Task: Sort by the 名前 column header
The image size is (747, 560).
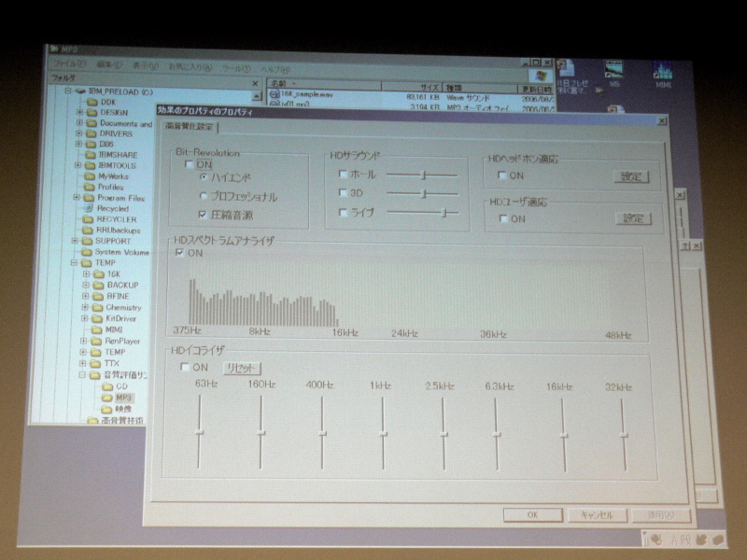Action: click(323, 84)
